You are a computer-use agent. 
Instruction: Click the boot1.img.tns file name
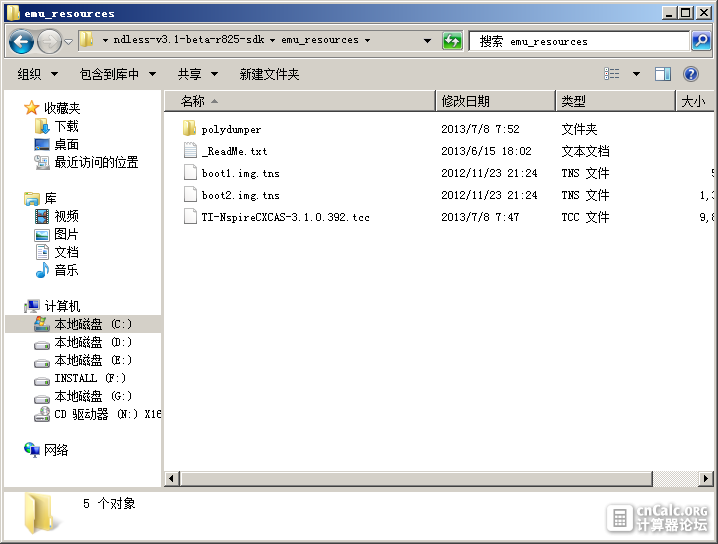pyautogui.click(x=240, y=173)
